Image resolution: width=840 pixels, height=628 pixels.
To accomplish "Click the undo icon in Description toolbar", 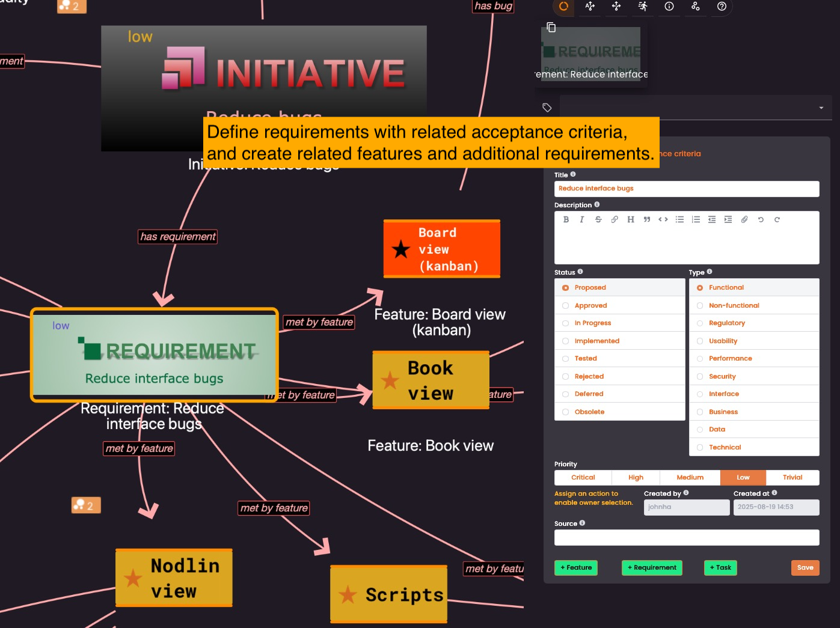I will click(761, 220).
